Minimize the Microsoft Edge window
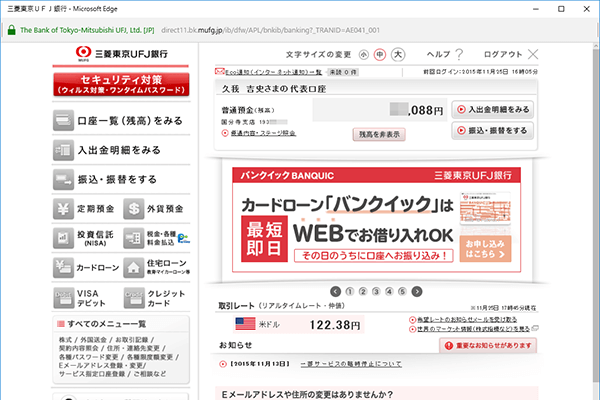Screen dimensions: 600x400 (x=536, y=9)
